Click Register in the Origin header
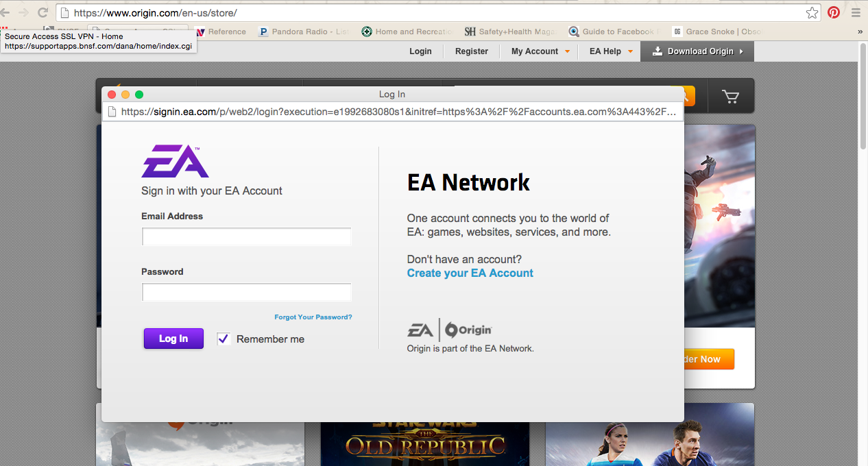Image resolution: width=868 pixels, height=466 pixels. [x=472, y=51]
